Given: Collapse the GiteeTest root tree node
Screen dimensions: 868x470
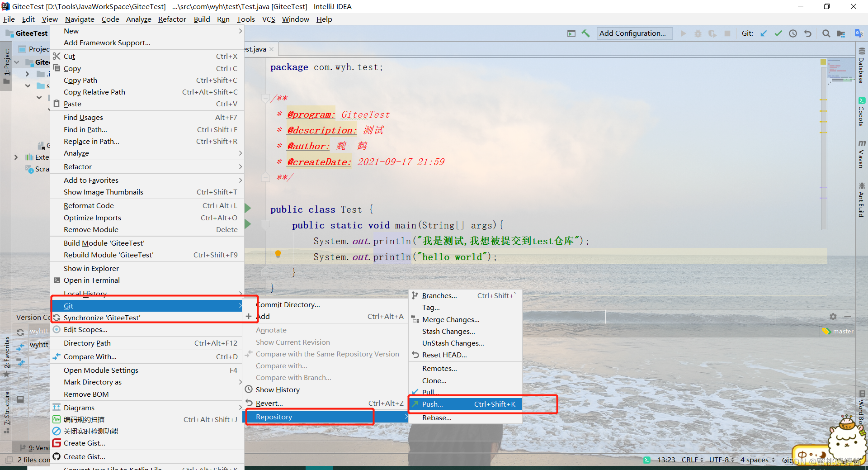Looking at the screenshot, I should [17, 62].
